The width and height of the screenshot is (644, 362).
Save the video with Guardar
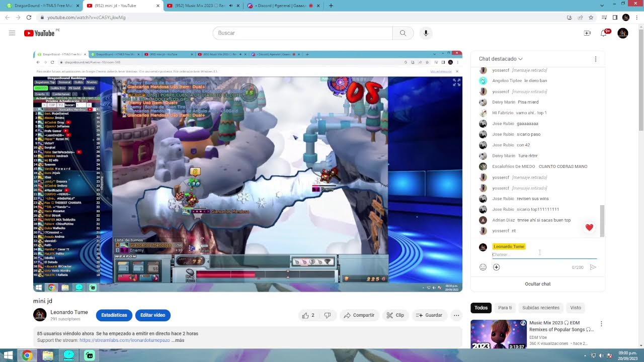[x=429, y=315]
